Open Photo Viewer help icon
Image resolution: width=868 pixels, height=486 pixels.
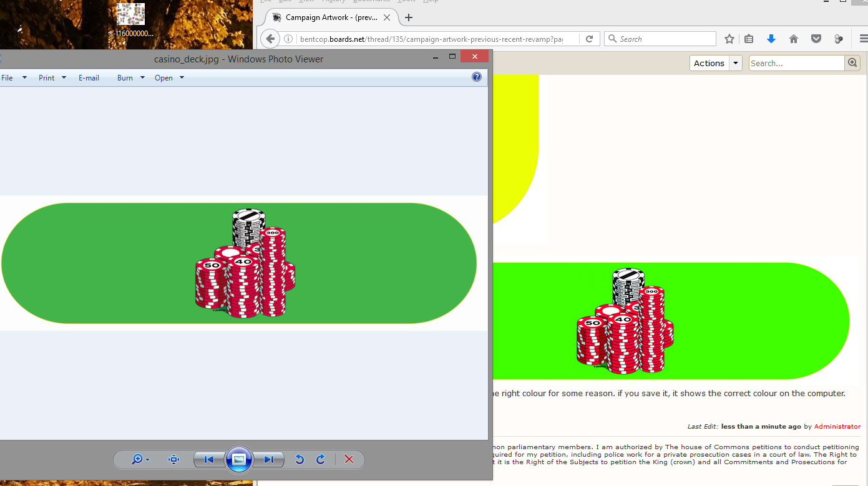[477, 77]
